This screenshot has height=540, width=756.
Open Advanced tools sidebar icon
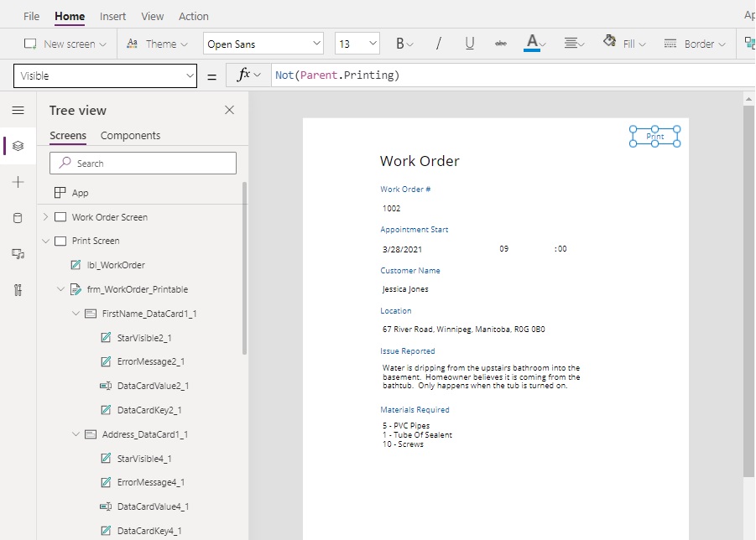pos(18,290)
